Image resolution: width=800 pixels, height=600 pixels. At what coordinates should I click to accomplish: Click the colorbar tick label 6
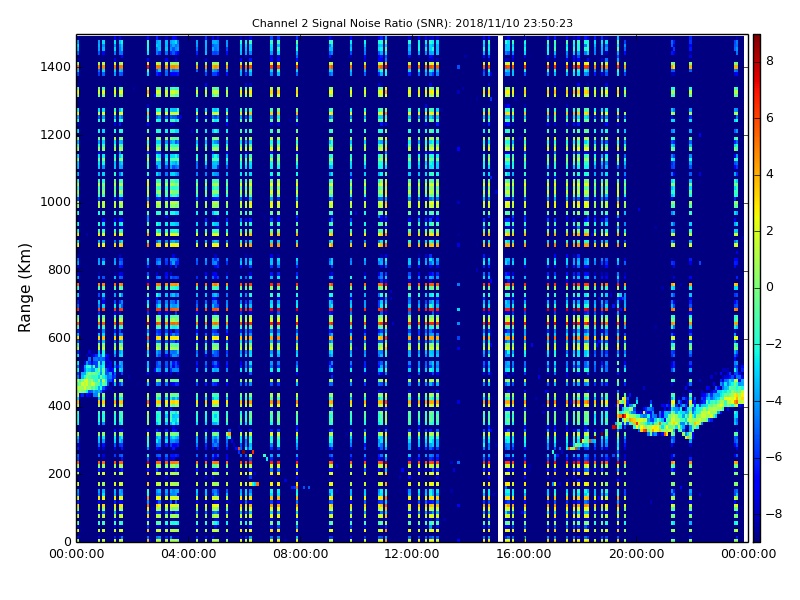(769, 118)
